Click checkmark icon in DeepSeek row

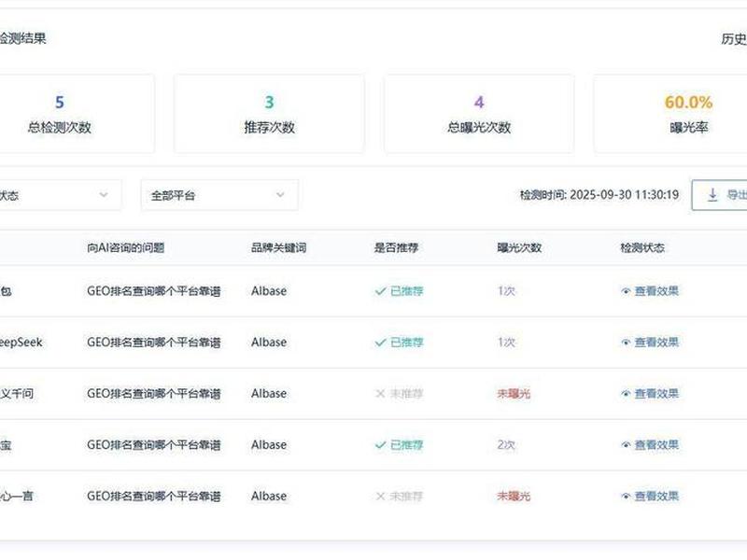point(380,343)
